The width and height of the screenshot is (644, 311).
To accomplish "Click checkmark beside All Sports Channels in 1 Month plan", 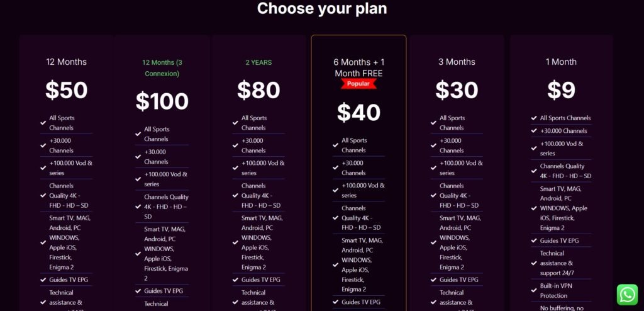I will click(x=534, y=118).
